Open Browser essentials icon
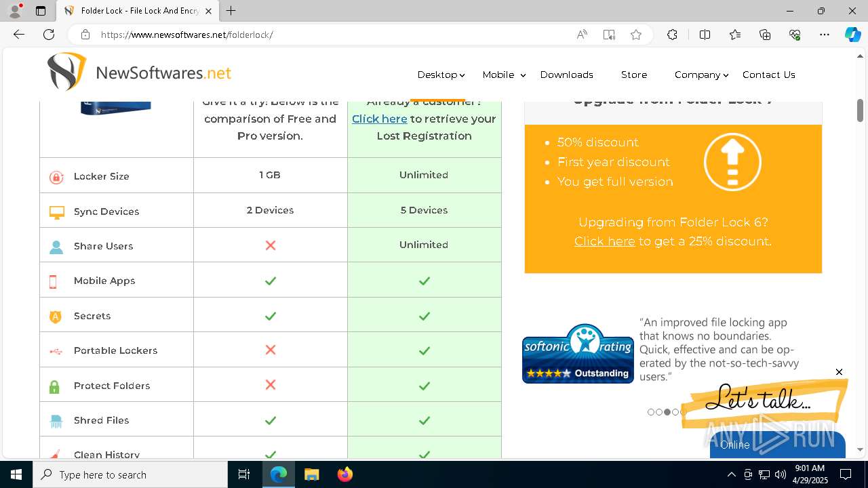This screenshot has width=868, height=488. (x=795, y=35)
